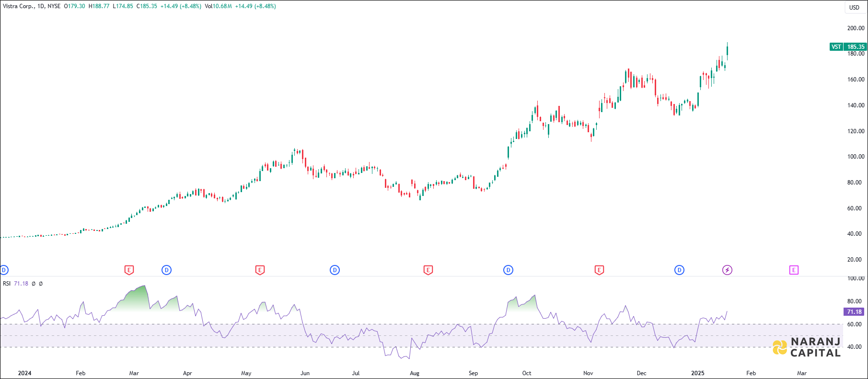Click the dividend marker at the chart's left edge
This screenshot has height=379, width=868.
pyautogui.click(x=4, y=270)
